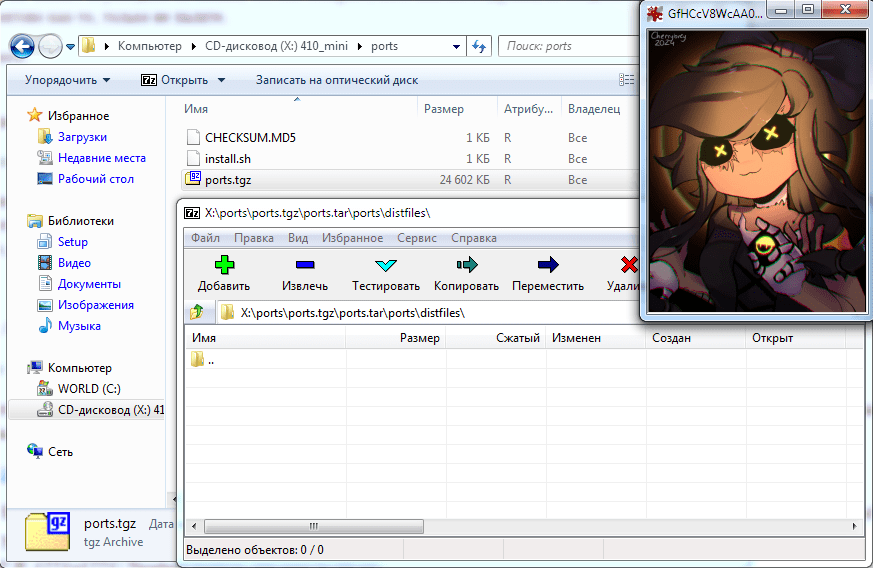This screenshot has height=568, width=873.
Task: Open the recent locations dropdown arrow
Action: tap(70, 47)
